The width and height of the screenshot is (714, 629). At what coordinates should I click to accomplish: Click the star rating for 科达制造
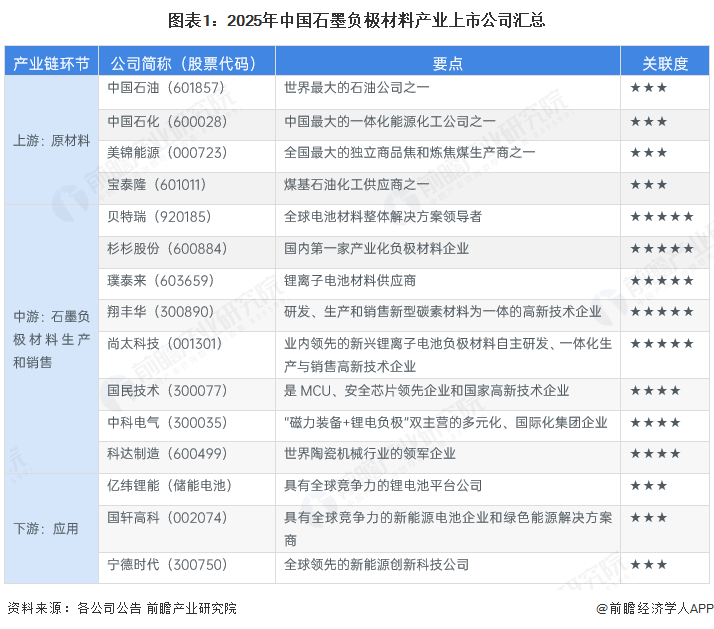(x=655, y=454)
